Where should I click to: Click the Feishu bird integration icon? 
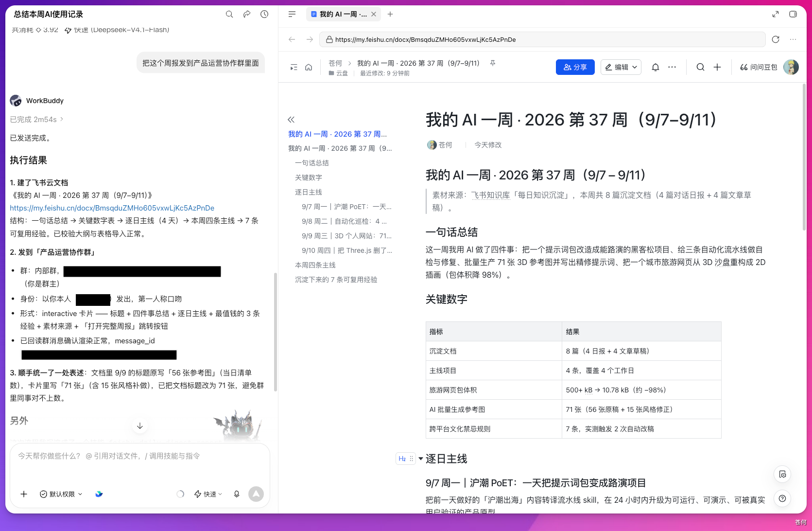point(99,494)
